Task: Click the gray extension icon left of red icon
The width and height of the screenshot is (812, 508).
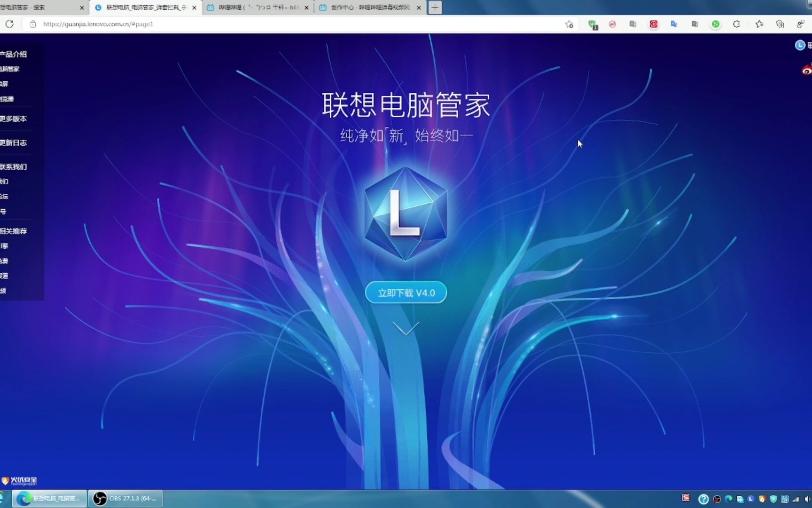Action: (x=633, y=24)
